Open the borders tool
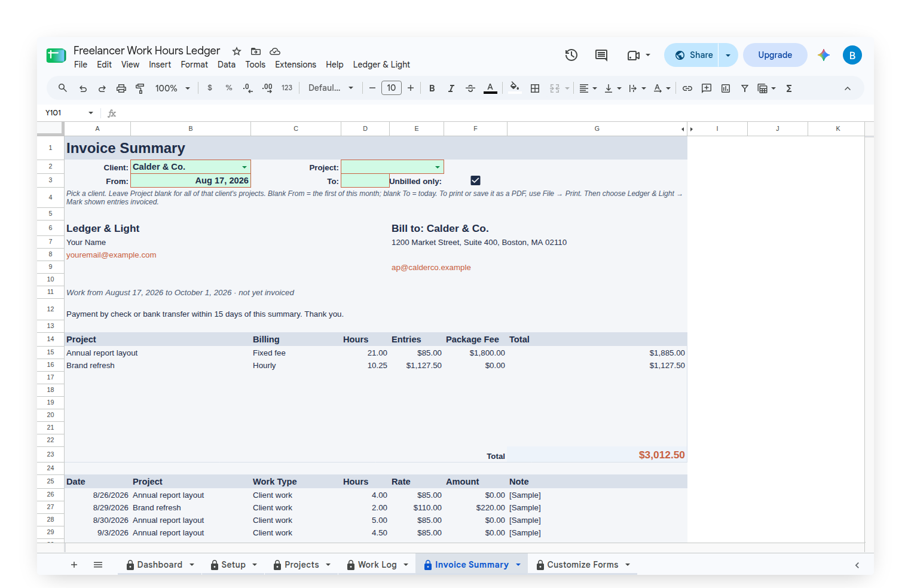 click(x=535, y=88)
